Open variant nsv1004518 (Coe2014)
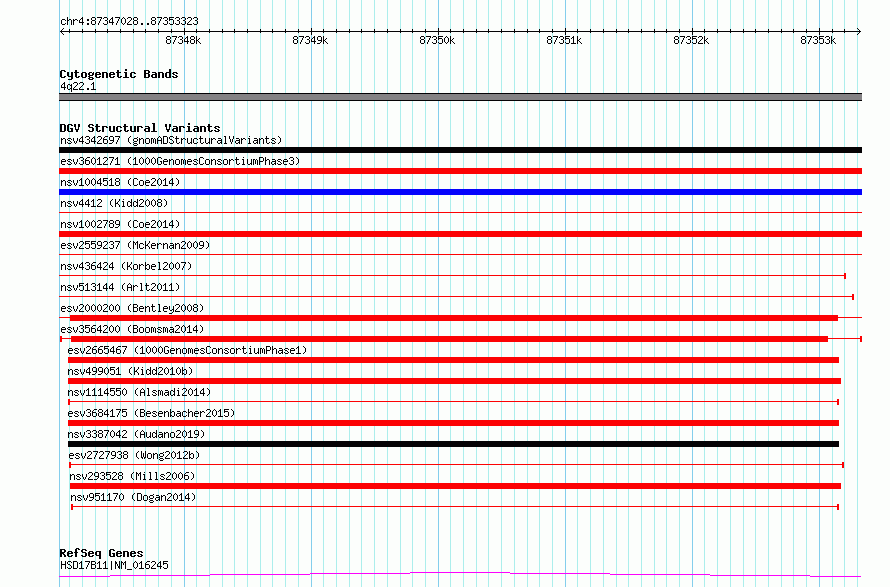 [120, 182]
